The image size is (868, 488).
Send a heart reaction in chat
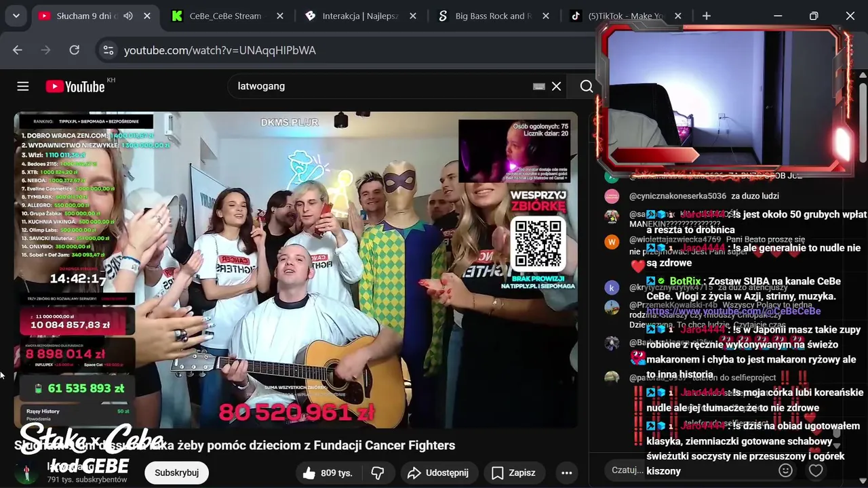pos(816,470)
